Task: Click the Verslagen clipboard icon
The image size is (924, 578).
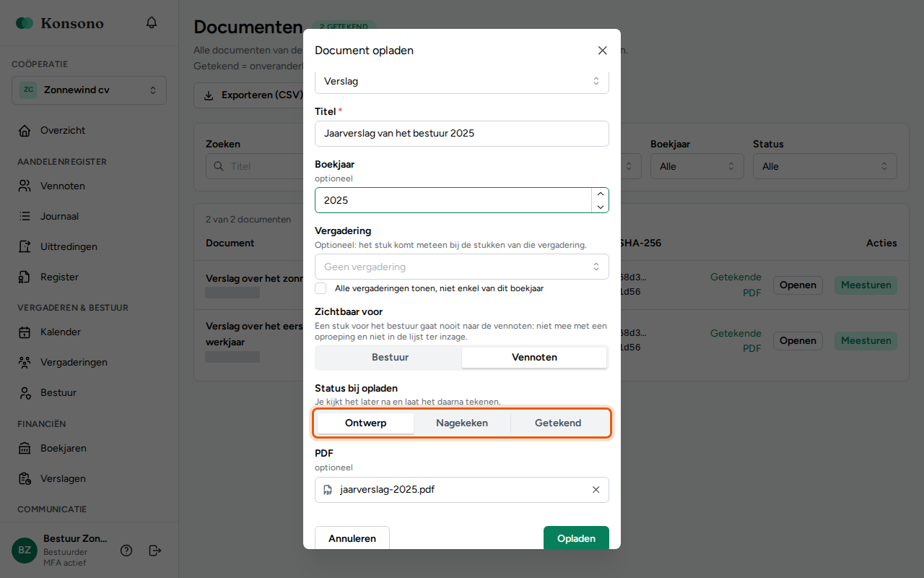Action: (x=25, y=479)
